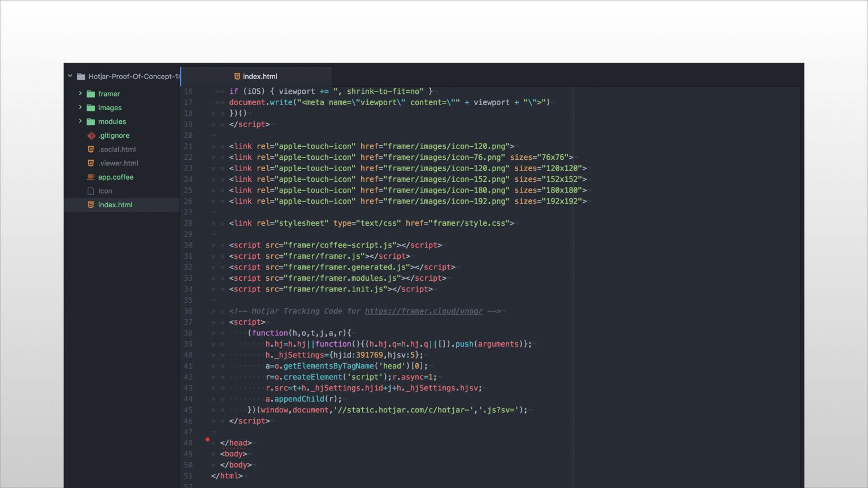The image size is (868, 488).
Task: Click the green framer folder icon
Action: coord(91,94)
